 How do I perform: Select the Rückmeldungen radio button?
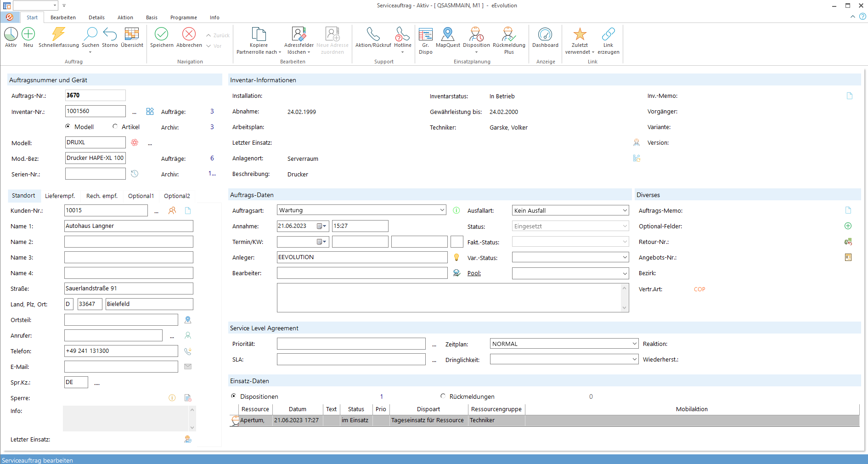[443, 396]
